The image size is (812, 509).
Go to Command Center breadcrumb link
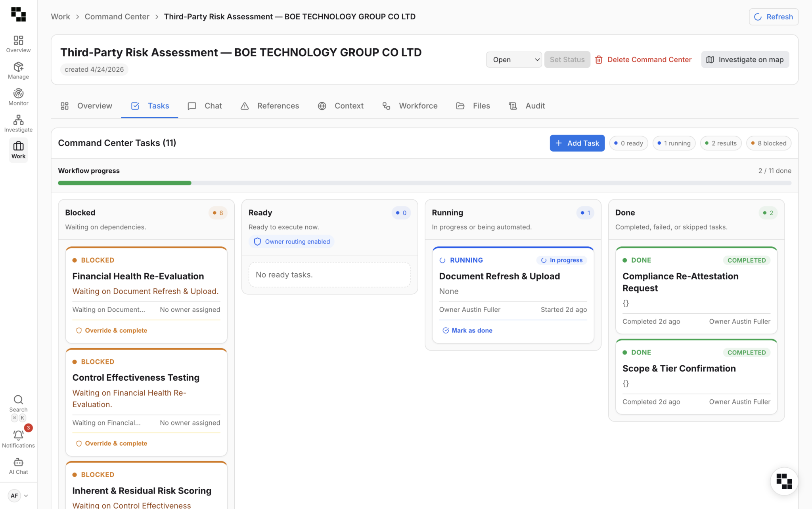[x=117, y=17]
